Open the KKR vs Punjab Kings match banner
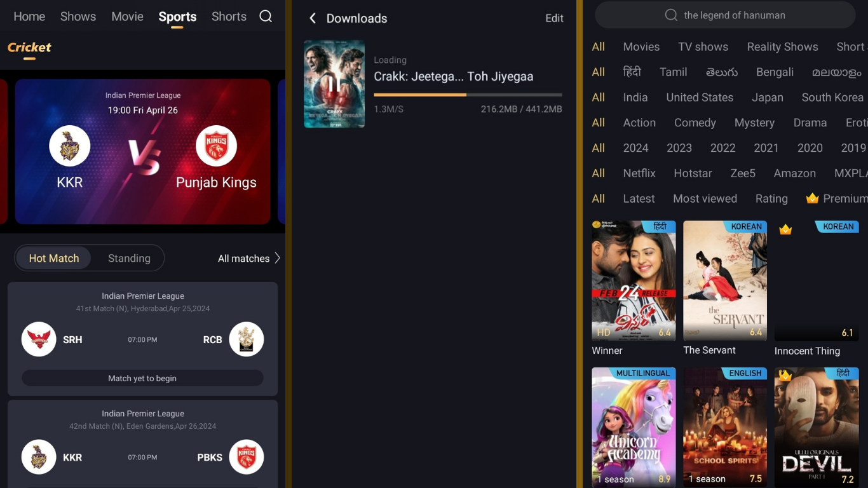Screen dimensions: 868x488 142,151
